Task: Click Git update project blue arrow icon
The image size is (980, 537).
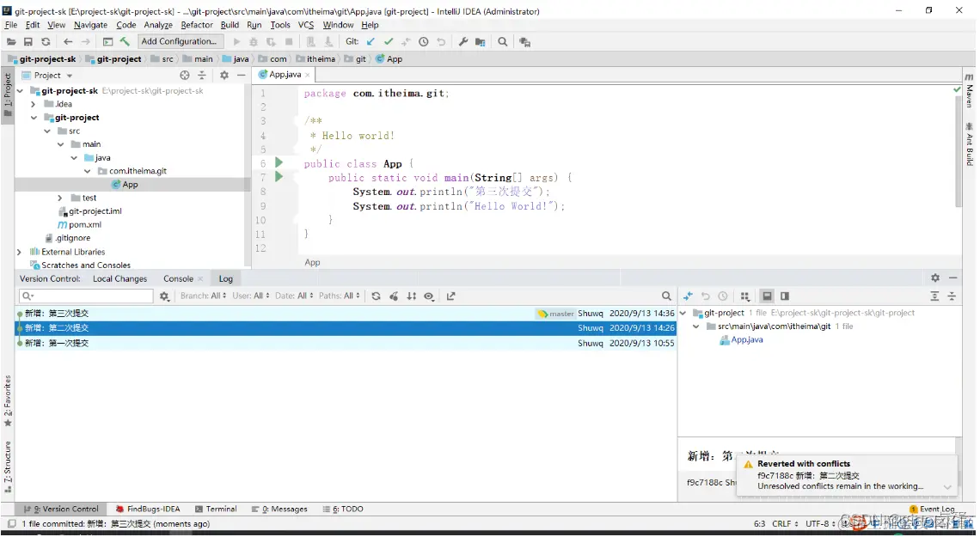Action: coord(371,42)
